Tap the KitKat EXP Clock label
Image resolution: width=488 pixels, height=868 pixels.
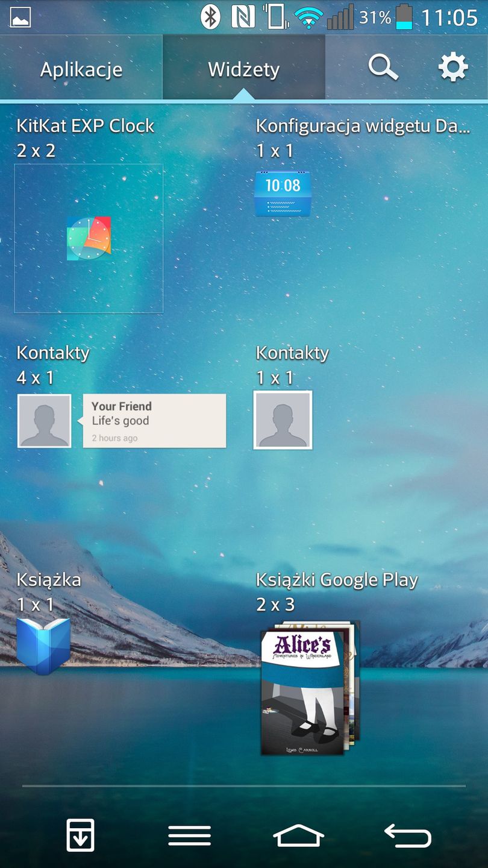pos(86,126)
